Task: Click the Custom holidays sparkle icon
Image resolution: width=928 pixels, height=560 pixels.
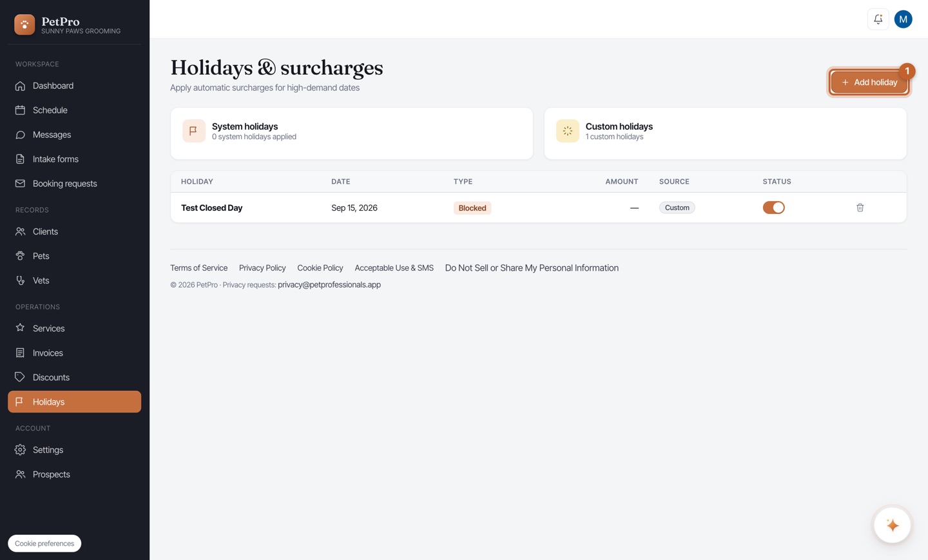Action: [x=567, y=131]
